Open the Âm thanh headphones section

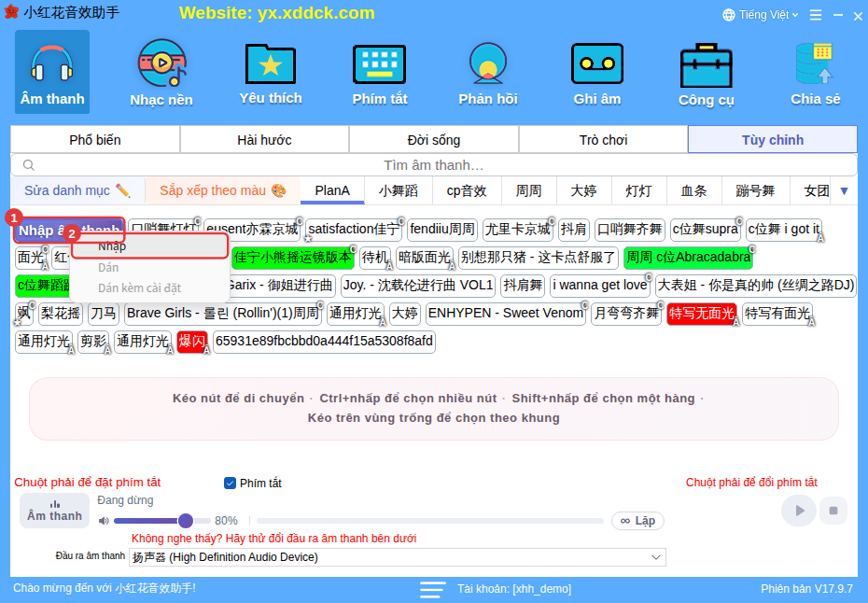coord(52,72)
